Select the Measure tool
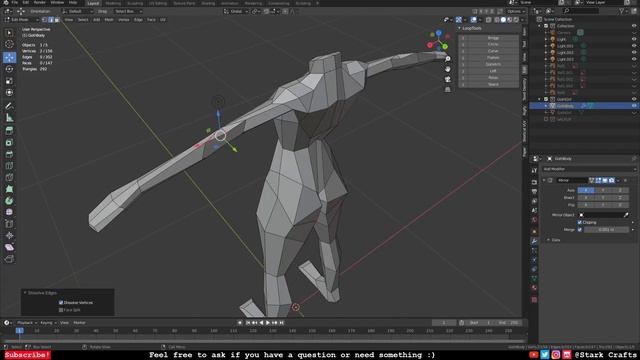 tap(9, 118)
